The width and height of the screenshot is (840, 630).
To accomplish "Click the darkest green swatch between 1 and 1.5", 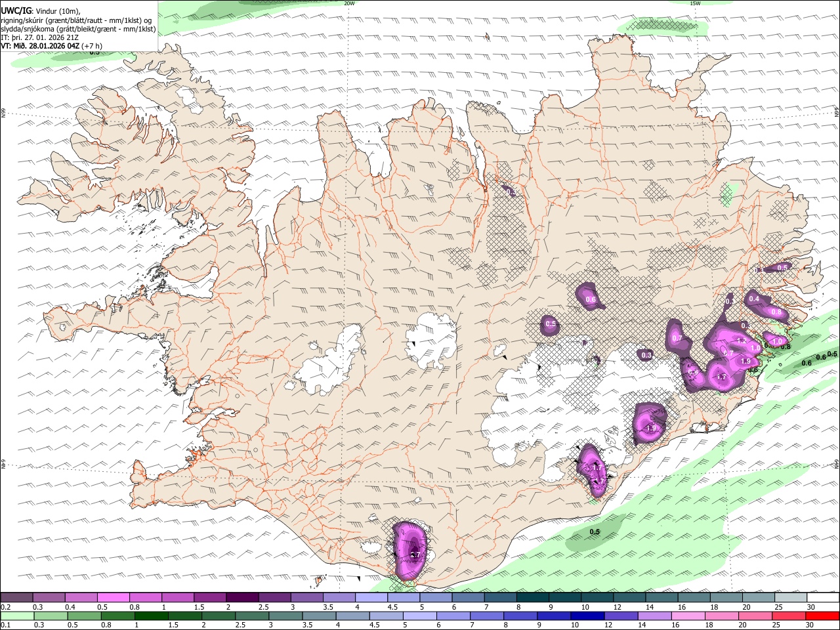I will pyautogui.click(x=152, y=616).
